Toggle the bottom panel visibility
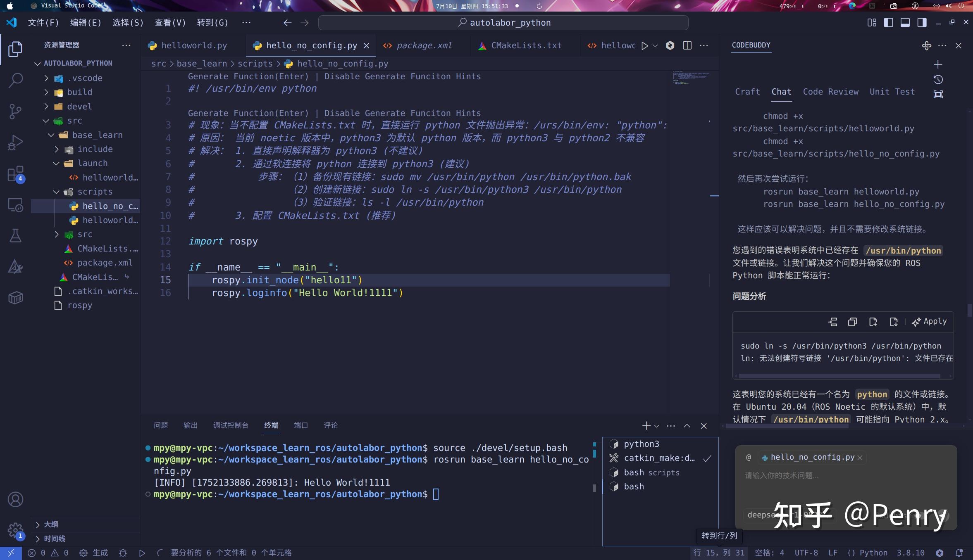 (x=905, y=22)
